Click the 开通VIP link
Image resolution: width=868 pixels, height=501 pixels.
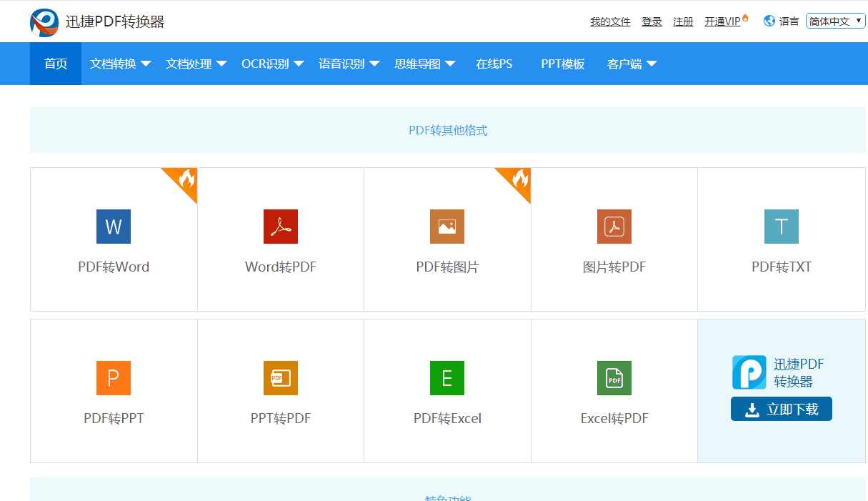[723, 22]
